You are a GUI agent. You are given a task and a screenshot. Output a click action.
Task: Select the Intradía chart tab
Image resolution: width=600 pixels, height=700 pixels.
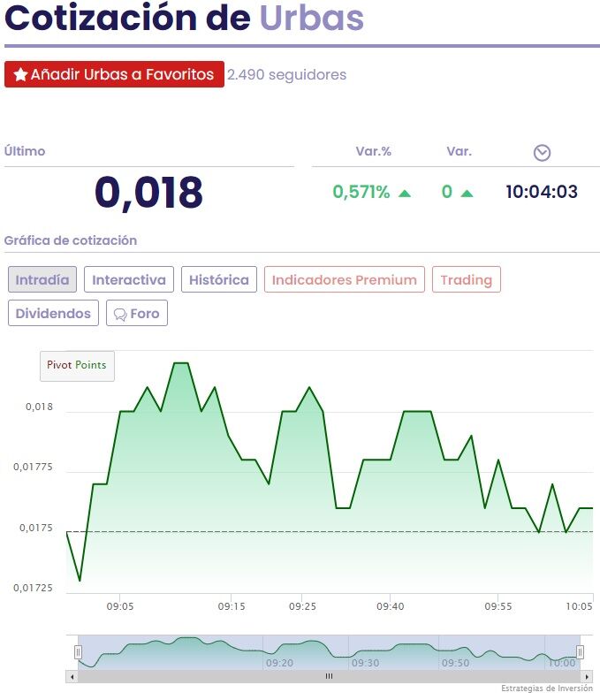(42, 279)
